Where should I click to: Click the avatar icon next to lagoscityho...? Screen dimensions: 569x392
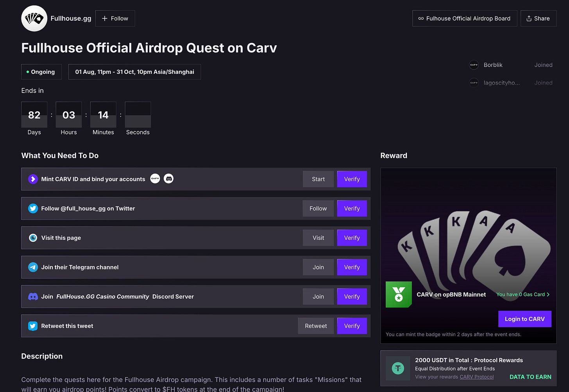pos(474,83)
